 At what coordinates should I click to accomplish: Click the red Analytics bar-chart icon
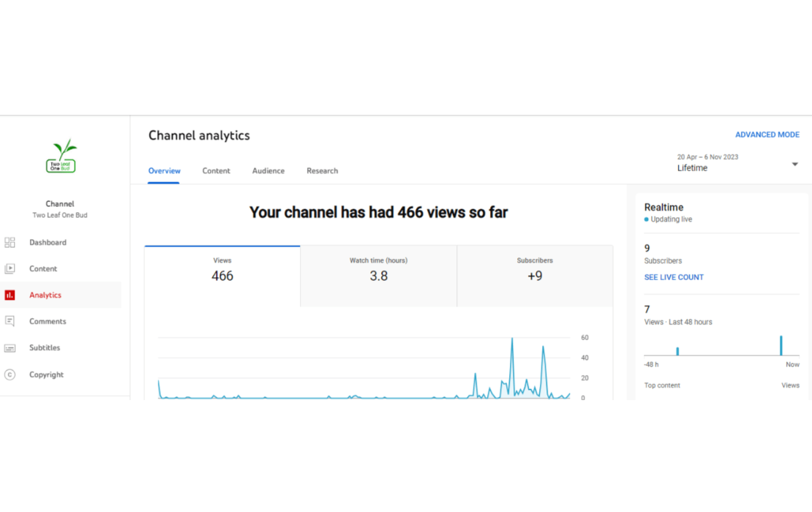[x=10, y=295]
